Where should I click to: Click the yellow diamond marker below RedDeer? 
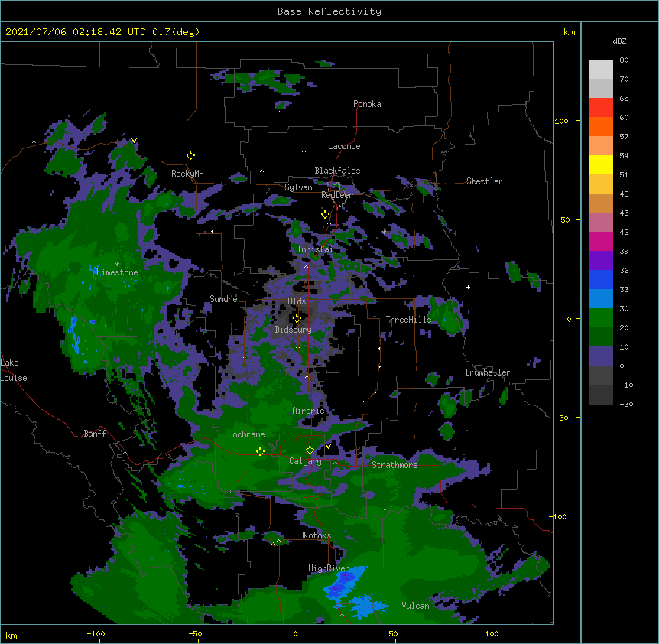coord(326,215)
